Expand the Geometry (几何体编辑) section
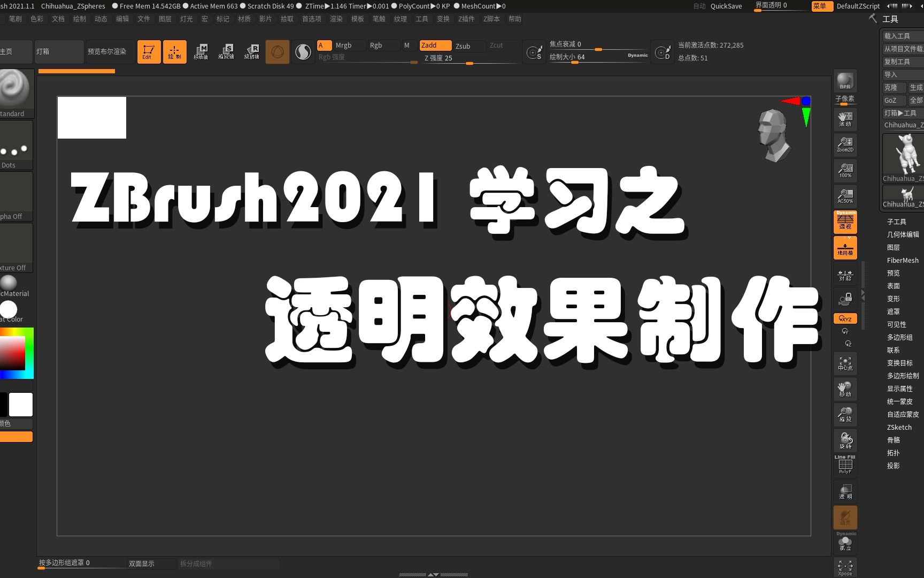The width and height of the screenshot is (924, 578). point(903,234)
